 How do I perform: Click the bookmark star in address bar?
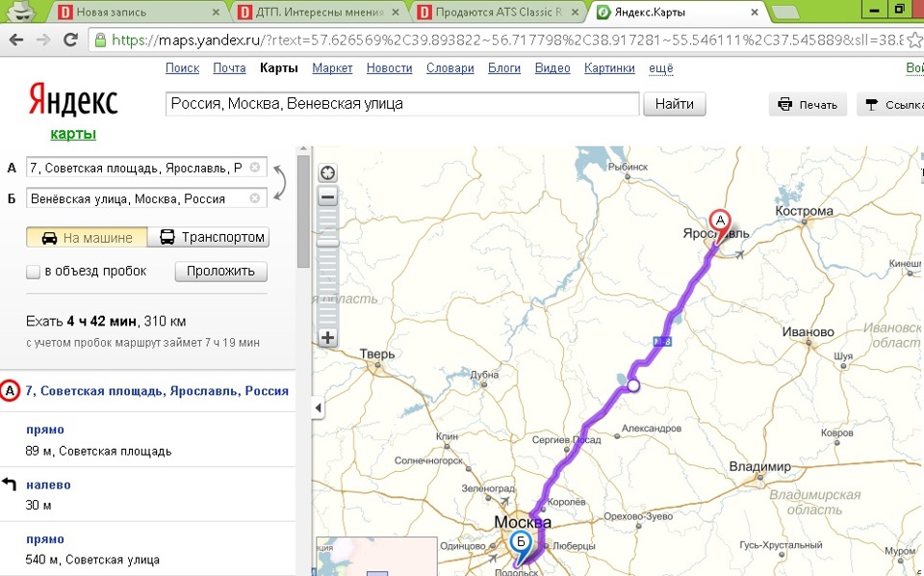pos(915,40)
